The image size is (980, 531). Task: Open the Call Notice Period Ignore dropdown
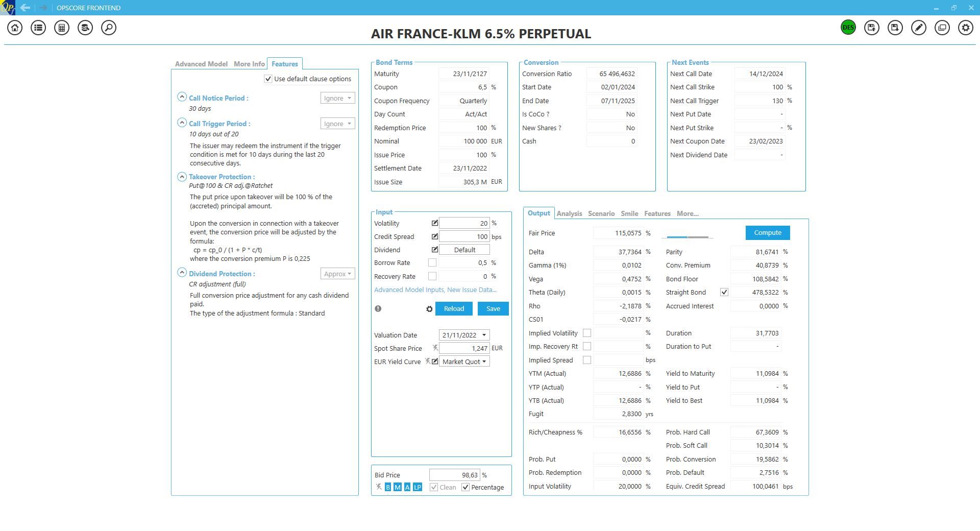tap(337, 98)
